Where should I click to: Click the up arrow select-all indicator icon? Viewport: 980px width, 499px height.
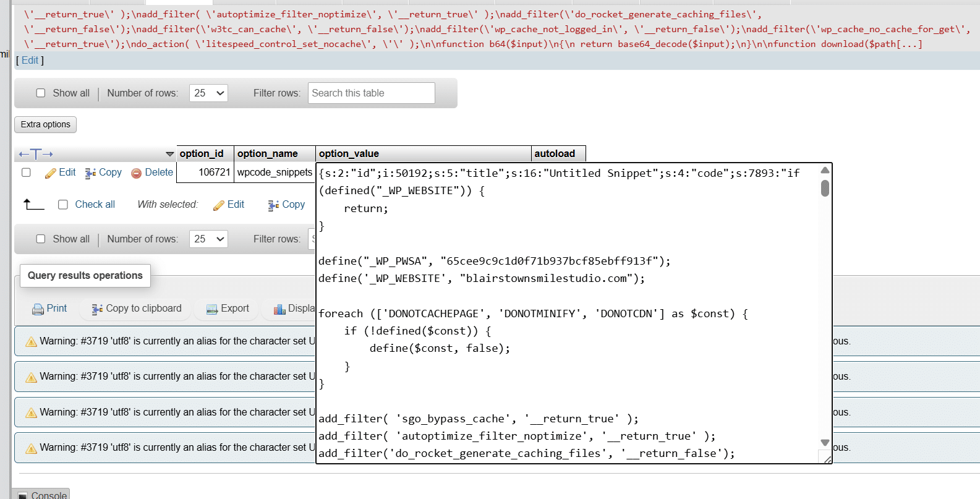pyautogui.click(x=33, y=204)
